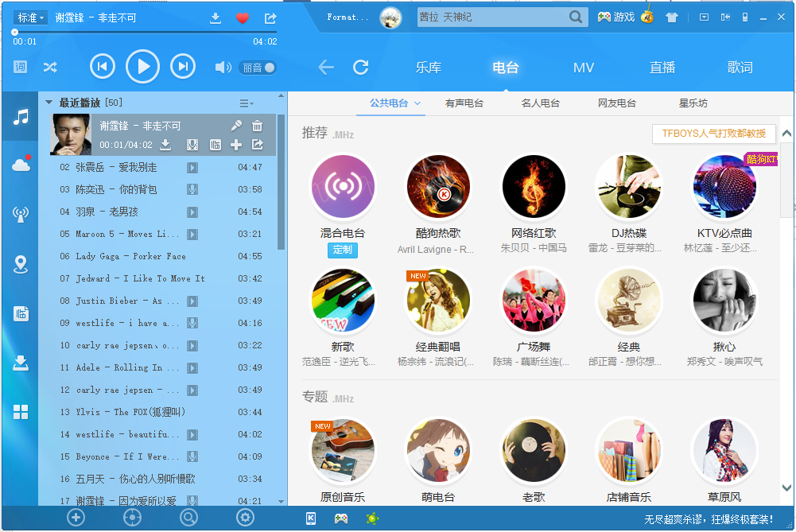This screenshot has height=532, width=796.
Task: Mute the volume speaker icon
Action: coord(223,67)
